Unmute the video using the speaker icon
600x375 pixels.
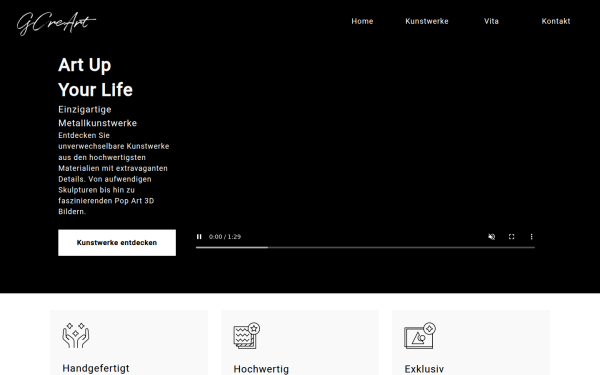[492, 237]
